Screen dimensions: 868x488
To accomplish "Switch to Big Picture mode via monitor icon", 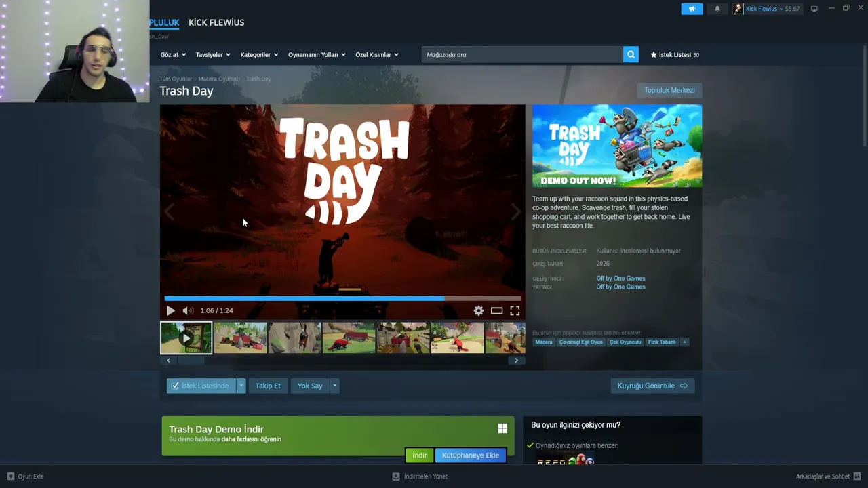I will tap(814, 9).
